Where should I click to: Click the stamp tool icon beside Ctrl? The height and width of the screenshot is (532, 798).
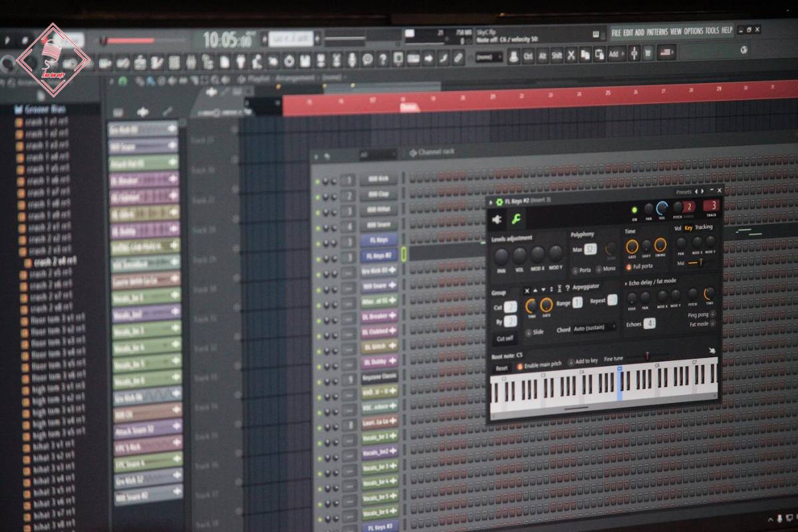click(512, 57)
